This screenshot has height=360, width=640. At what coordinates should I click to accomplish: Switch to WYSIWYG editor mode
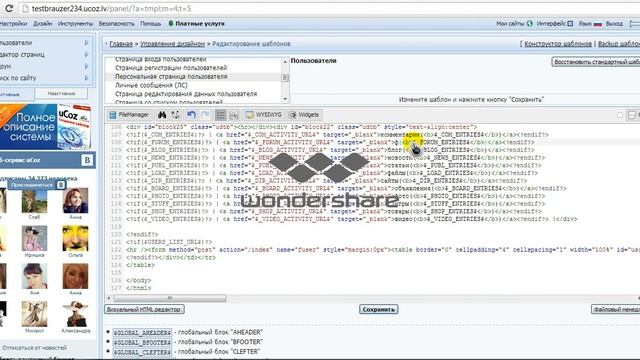point(264,115)
